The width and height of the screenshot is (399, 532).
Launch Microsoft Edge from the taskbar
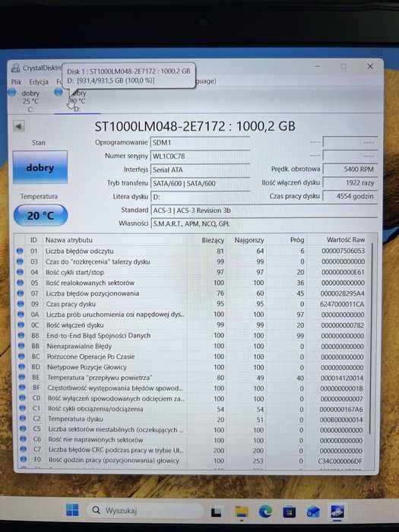coord(265,511)
